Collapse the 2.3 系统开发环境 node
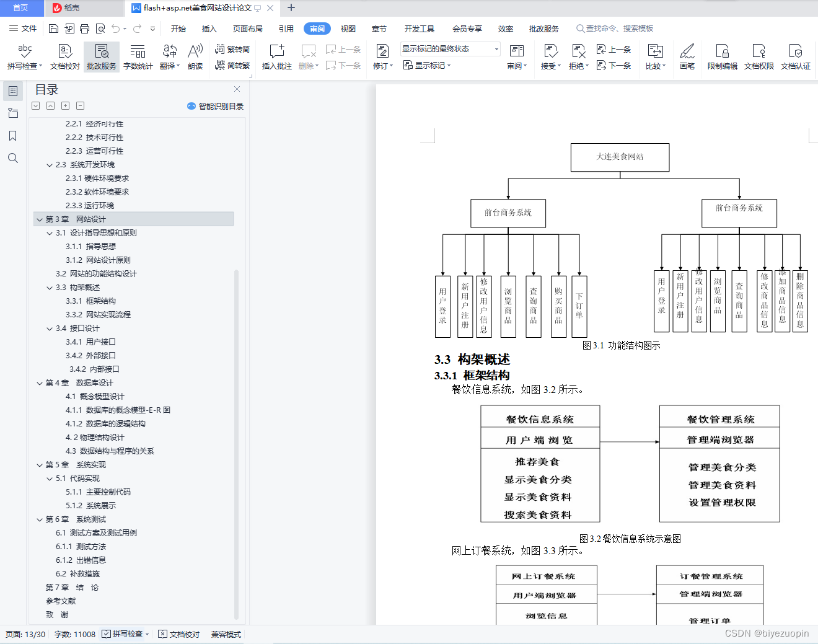The height and width of the screenshot is (644, 818). pos(50,165)
